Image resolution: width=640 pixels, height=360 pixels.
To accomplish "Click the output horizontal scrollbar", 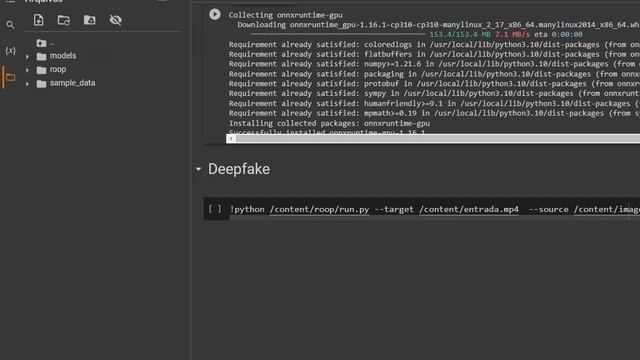I will point(438,139).
